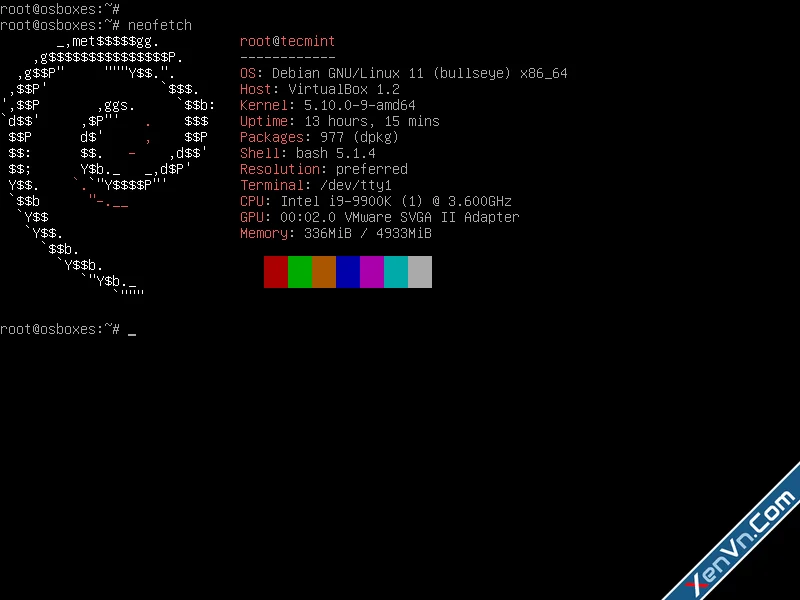This screenshot has height=600, width=800.
Task: Click the blue color block
Action: tap(348, 272)
